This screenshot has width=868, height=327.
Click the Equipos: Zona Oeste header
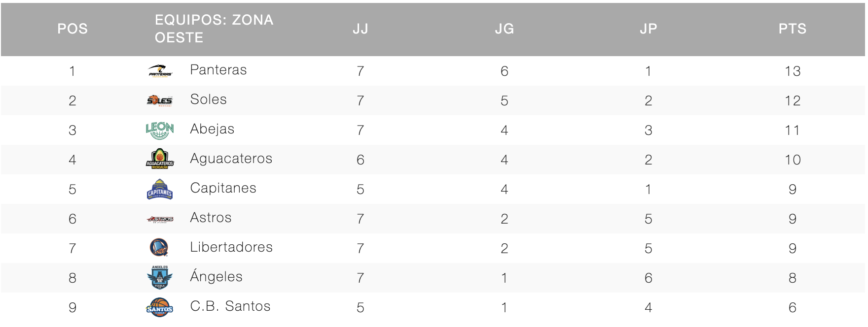pyautogui.click(x=214, y=29)
